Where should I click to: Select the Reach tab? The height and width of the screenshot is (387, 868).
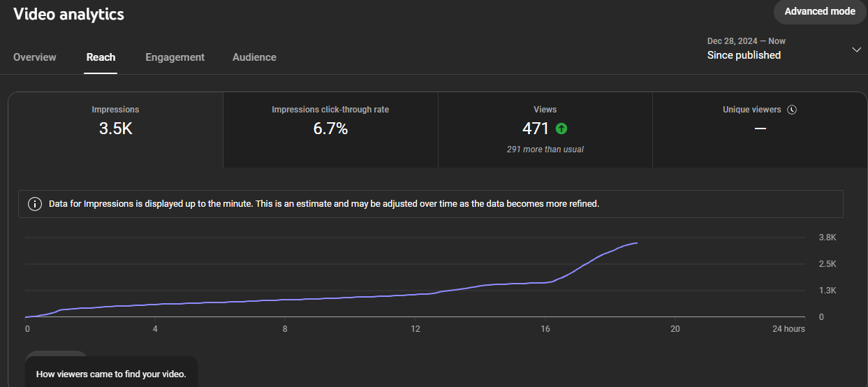[x=101, y=57]
